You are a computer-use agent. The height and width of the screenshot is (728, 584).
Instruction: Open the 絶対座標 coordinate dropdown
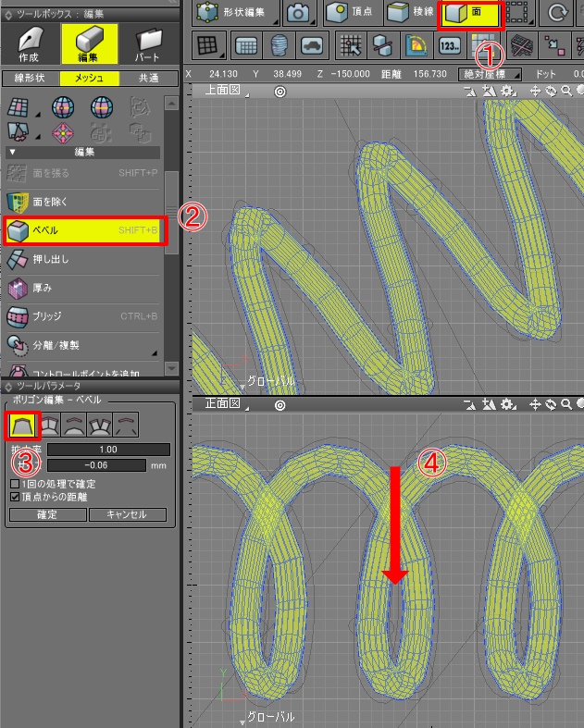point(490,74)
